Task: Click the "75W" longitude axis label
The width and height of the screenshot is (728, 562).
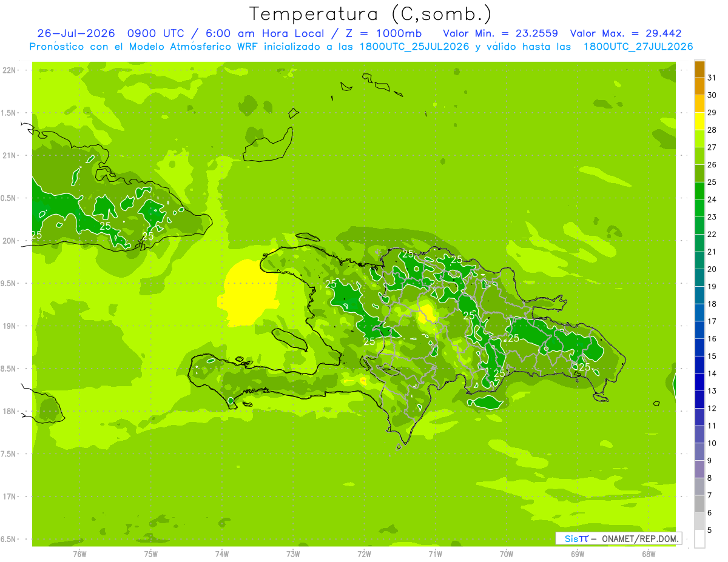Action: (x=151, y=554)
